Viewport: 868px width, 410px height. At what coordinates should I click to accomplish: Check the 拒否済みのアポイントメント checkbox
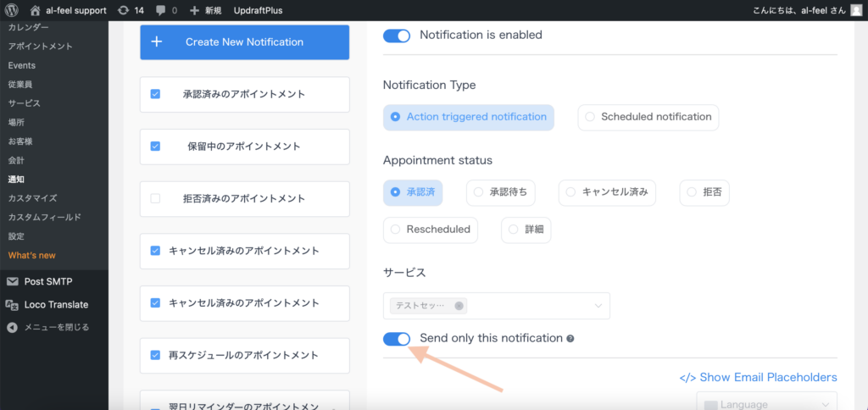[x=155, y=198]
